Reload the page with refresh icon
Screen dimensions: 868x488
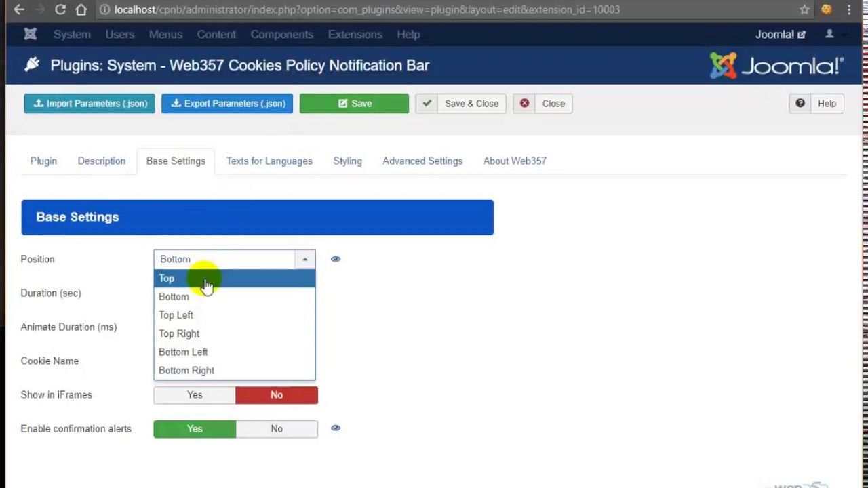pos(60,9)
